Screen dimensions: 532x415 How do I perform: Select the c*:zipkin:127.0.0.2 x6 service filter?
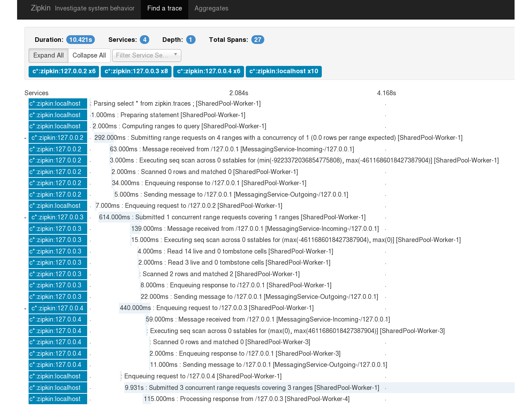pyautogui.click(x=64, y=71)
